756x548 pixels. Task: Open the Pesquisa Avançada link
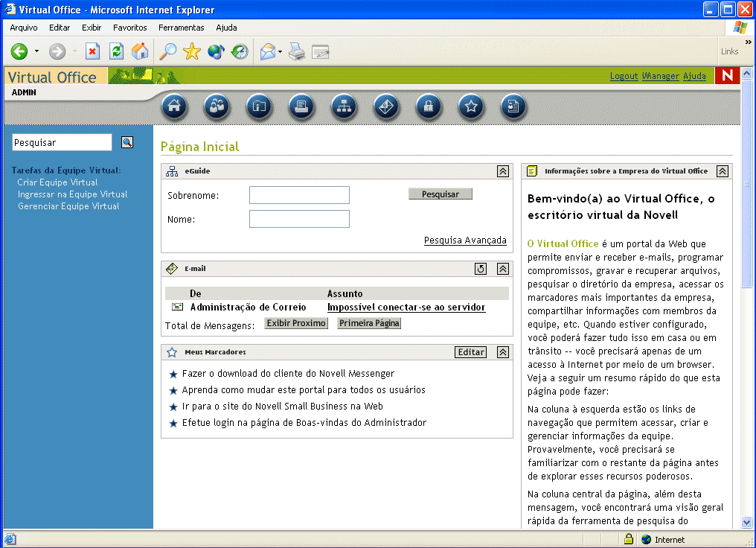465,240
